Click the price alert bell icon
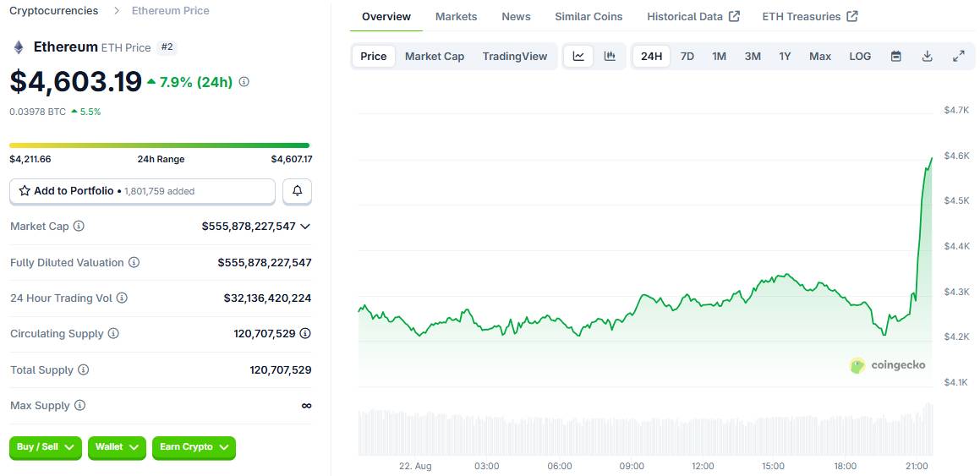 (298, 191)
